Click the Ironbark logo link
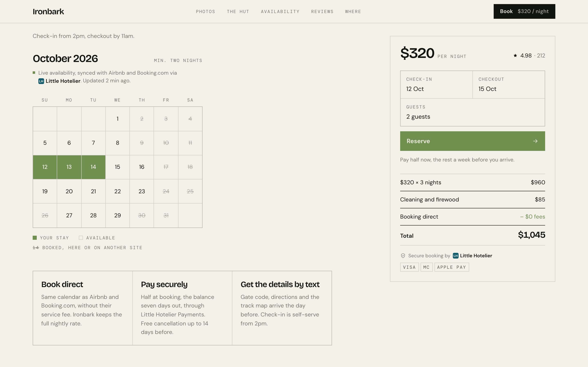588x367 pixels. [48, 11]
